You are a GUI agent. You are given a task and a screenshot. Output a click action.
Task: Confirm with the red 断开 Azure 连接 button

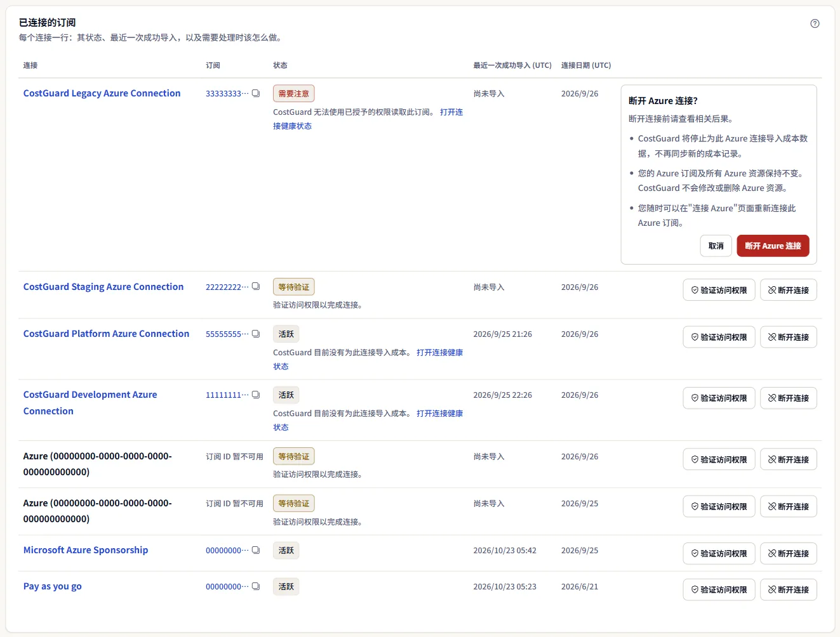coord(773,246)
